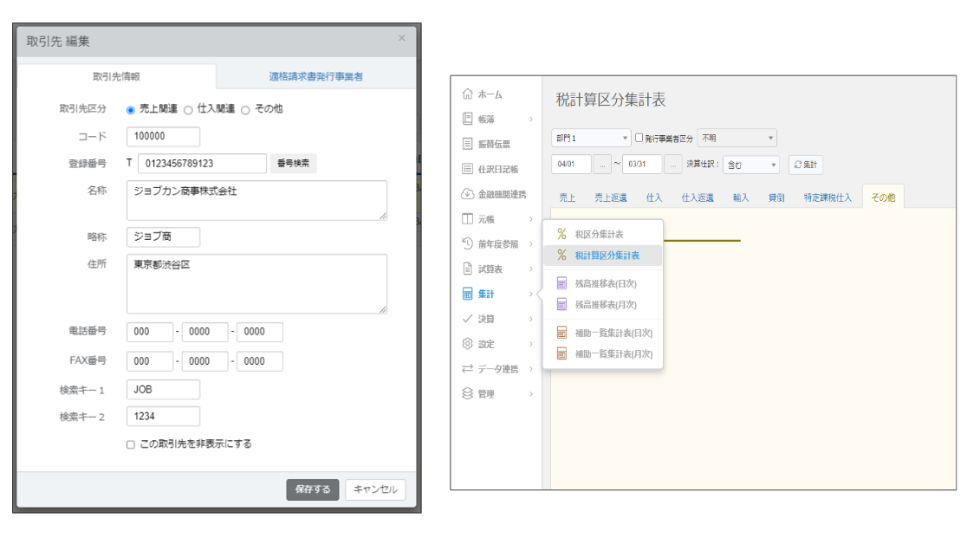Open the 不明 issuer type dropdown
The image size is (980, 544).
737,138
